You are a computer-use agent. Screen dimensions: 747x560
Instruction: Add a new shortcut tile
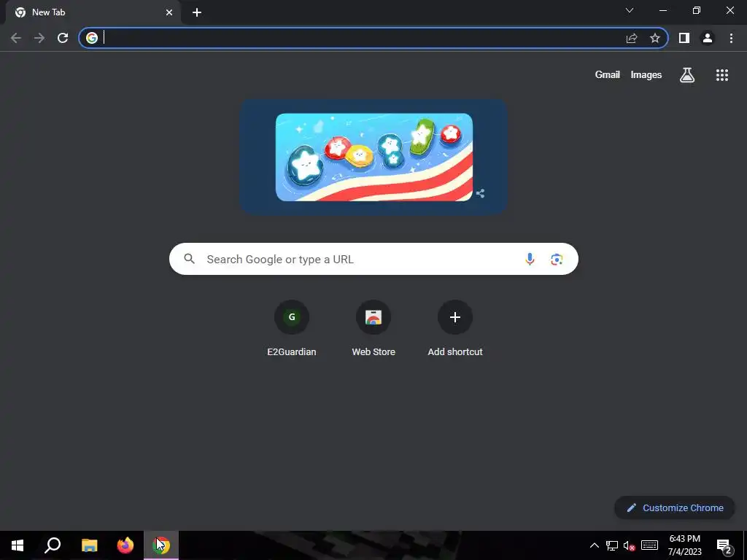(x=455, y=329)
